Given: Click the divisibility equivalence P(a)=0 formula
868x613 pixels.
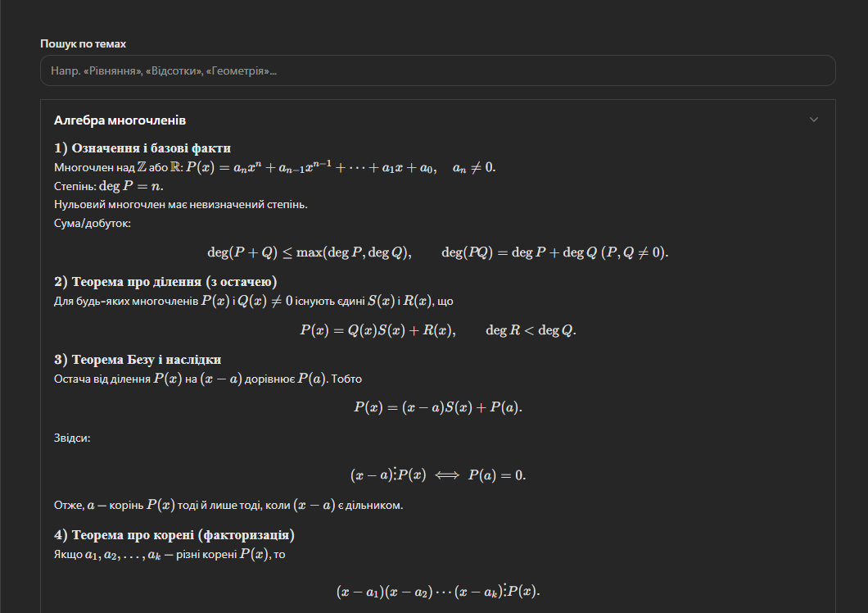Looking at the screenshot, I should (x=438, y=475).
